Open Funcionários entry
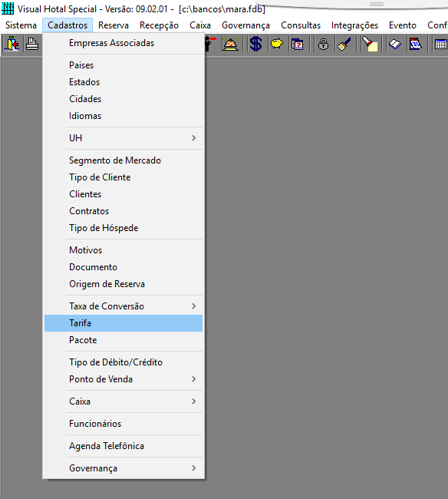This screenshot has height=499, width=448. (x=124, y=424)
